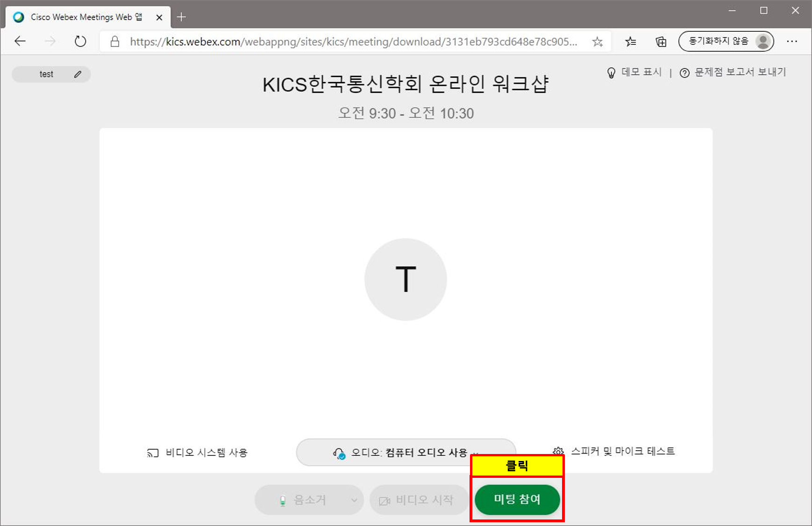
Task: Click the pencil icon to edit name test
Action: coord(78,74)
